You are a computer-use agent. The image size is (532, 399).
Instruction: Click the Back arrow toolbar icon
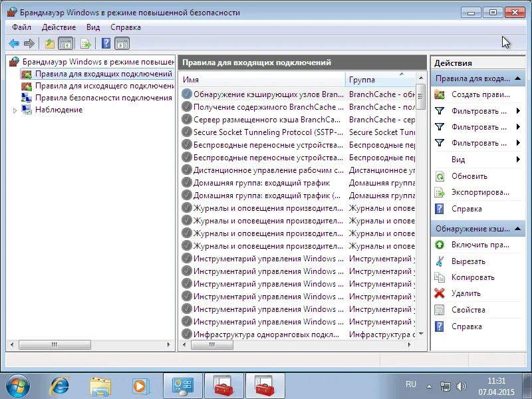pos(14,43)
